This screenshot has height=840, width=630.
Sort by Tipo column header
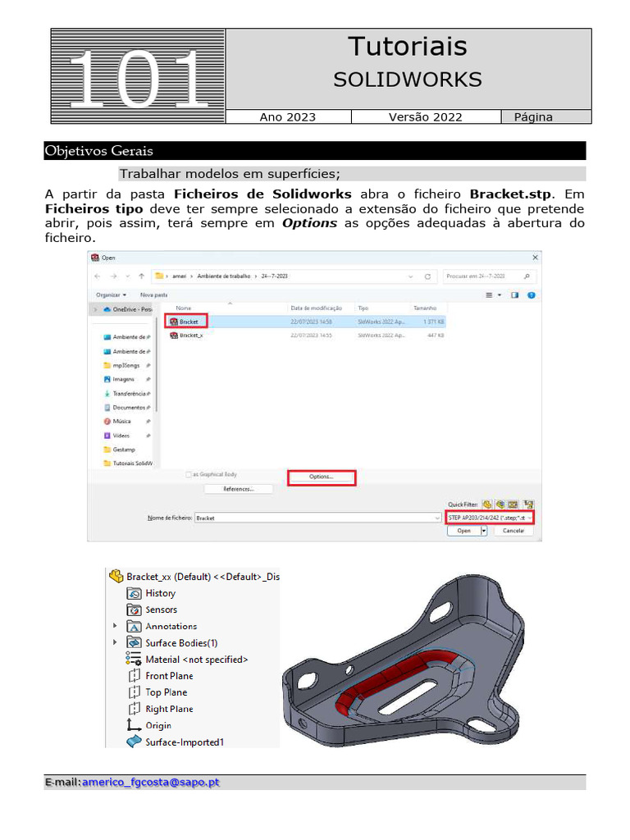coord(363,308)
